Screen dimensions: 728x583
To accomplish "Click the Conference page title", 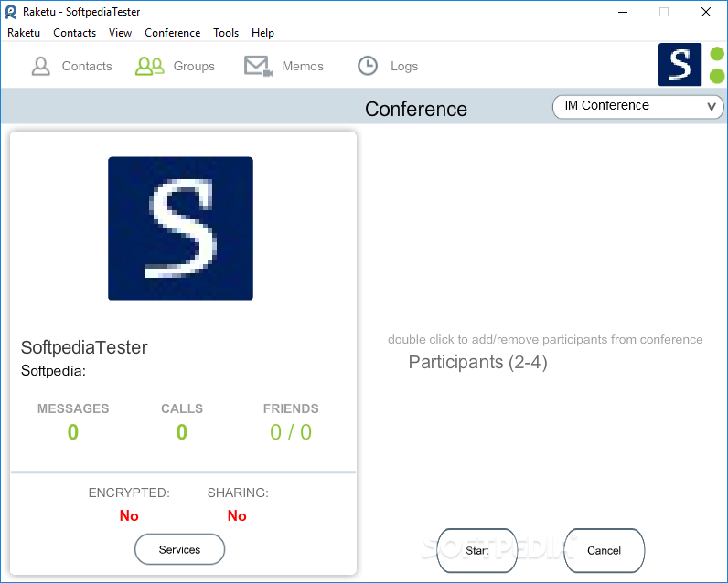I will [416, 110].
